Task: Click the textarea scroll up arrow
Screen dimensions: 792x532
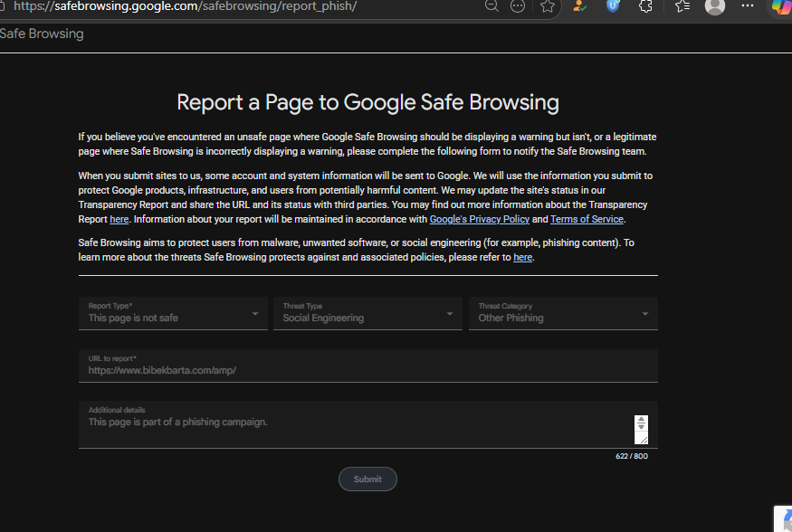Action: click(641, 420)
